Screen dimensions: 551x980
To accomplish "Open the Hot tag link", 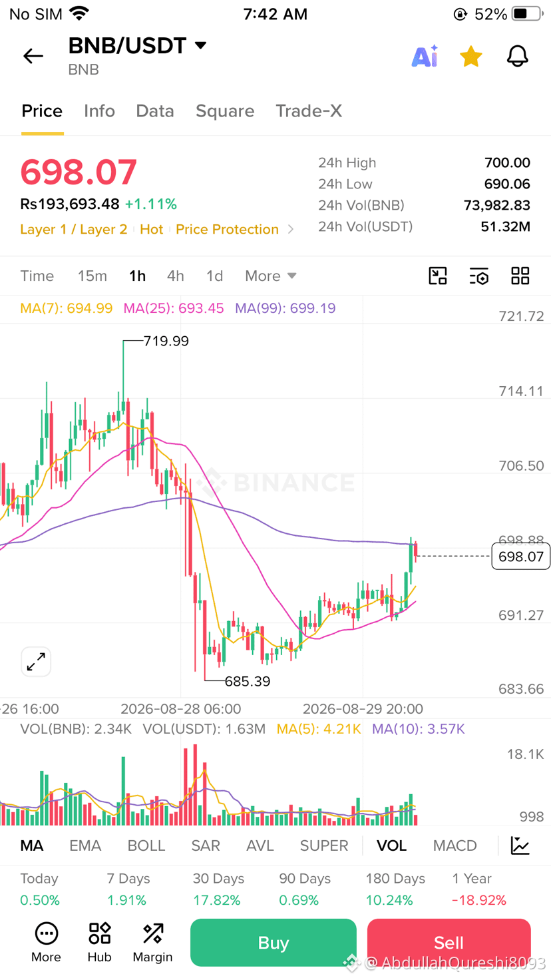I will (x=152, y=229).
